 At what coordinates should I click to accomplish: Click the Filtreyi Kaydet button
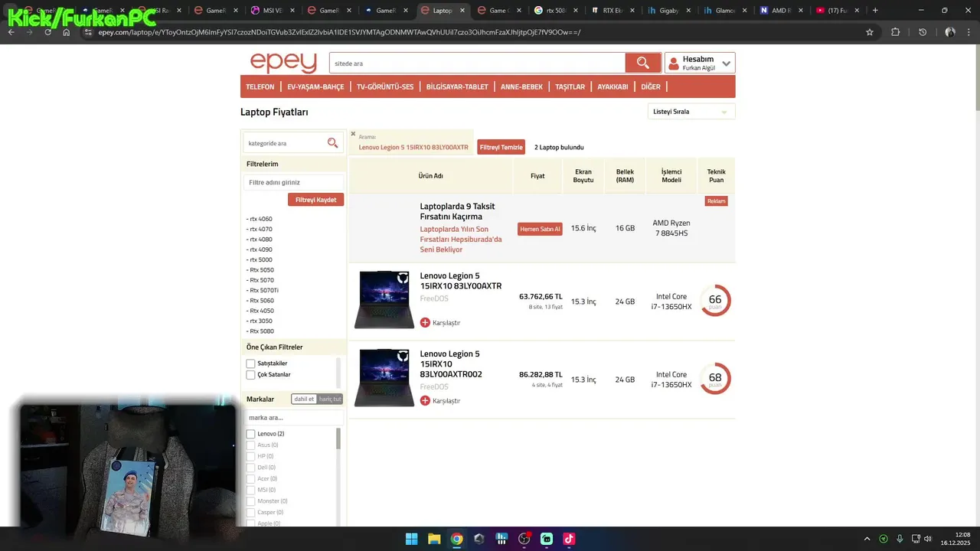(315, 200)
